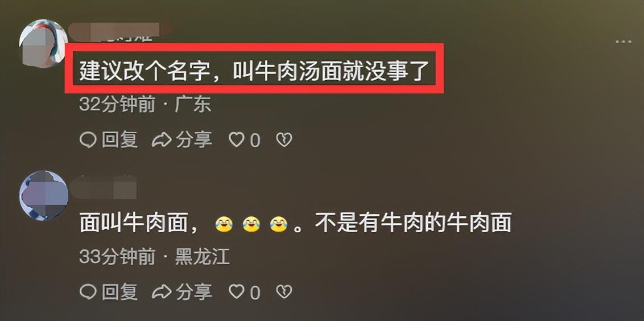Click the blurred username above 建议改个名字 comment
Viewport: 644px width, 321px height.
pyautogui.click(x=119, y=32)
